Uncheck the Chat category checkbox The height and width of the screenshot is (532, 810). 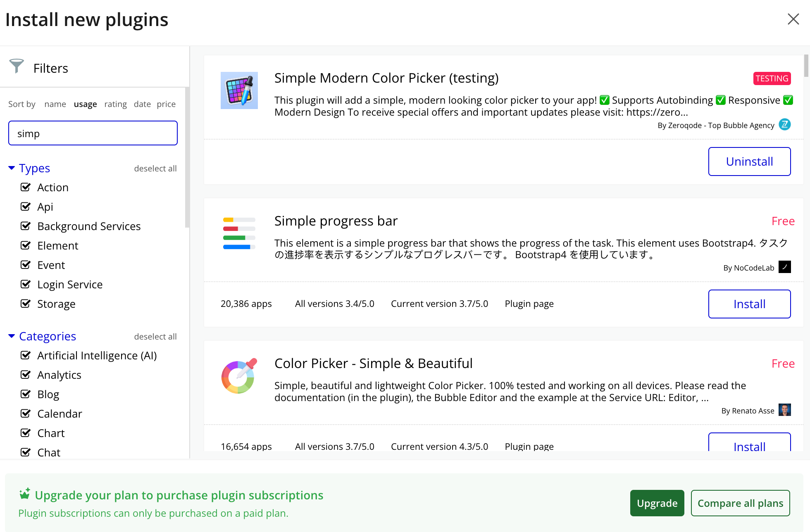(x=26, y=452)
